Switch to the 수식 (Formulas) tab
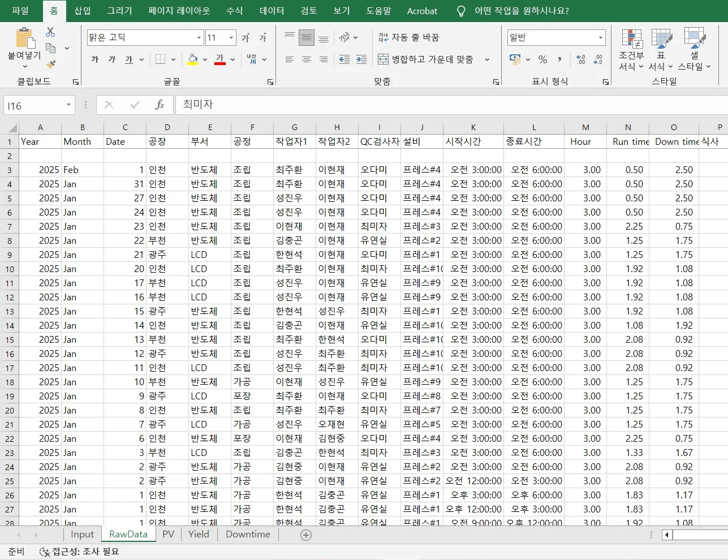Image resolution: width=728 pixels, height=560 pixels. tap(234, 11)
